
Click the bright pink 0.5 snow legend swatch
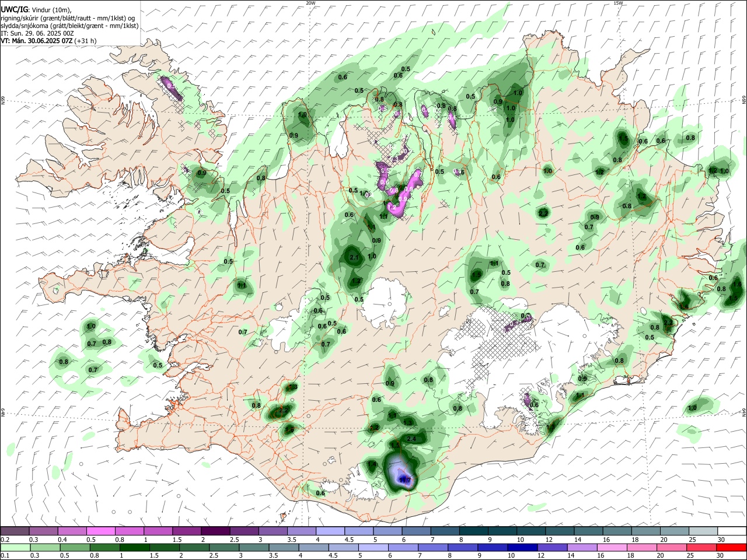click(x=100, y=531)
